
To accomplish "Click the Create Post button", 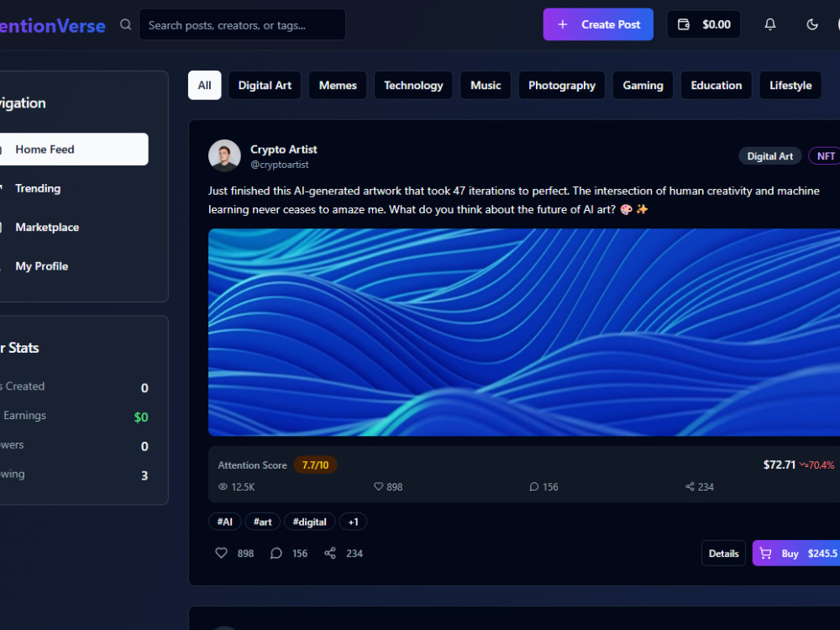I will click(598, 24).
